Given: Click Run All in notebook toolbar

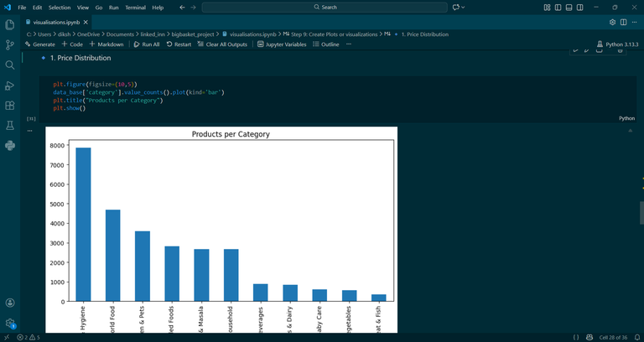Looking at the screenshot, I should tap(147, 44).
